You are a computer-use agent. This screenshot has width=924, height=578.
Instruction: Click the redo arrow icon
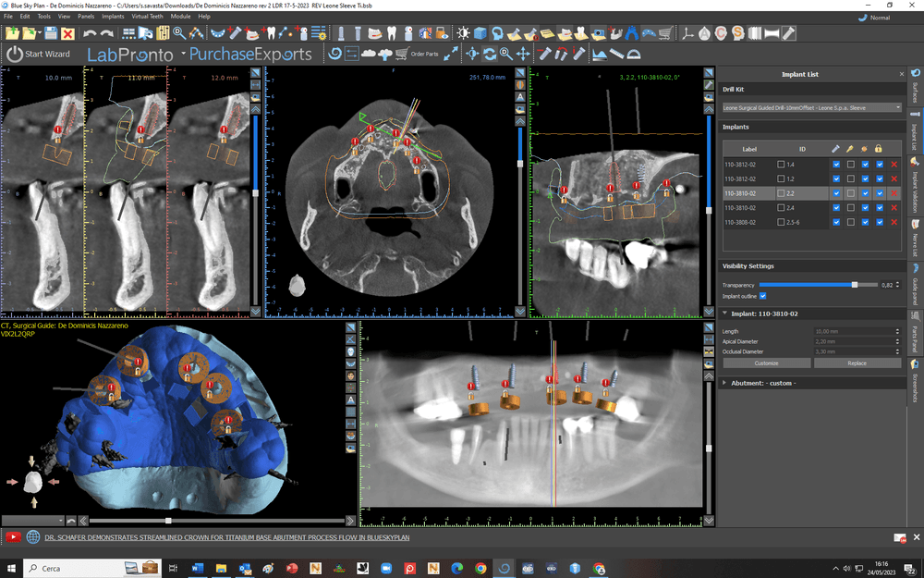coord(106,33)
